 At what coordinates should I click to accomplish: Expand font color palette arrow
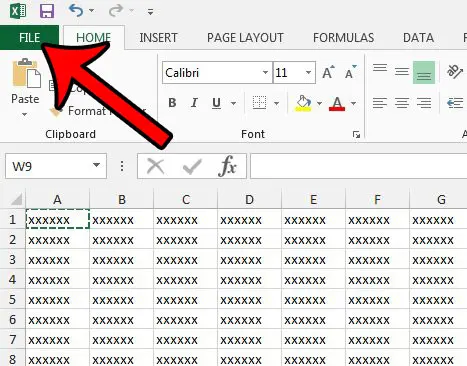click(353, 103)
